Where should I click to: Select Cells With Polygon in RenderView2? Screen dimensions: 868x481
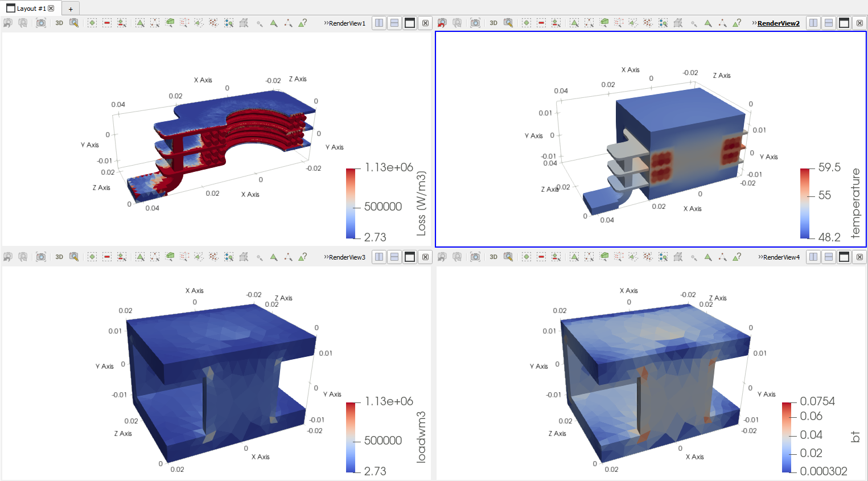tap(633, 23)
